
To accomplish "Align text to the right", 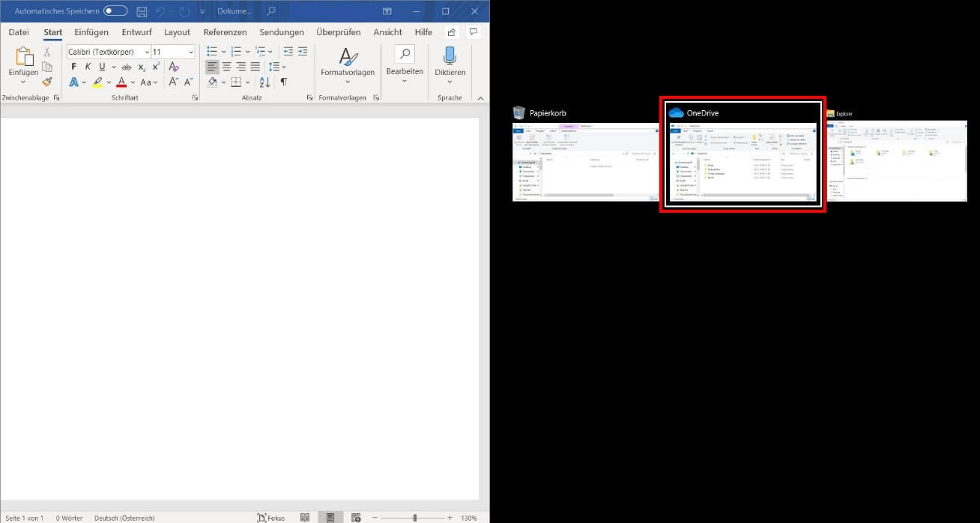I will (x=241, y=67).
